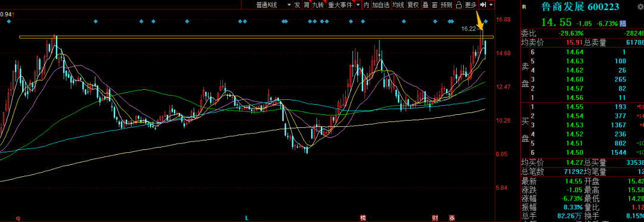Click the R marker next to the stock name
644x222 pixels.
coord(525,7)
